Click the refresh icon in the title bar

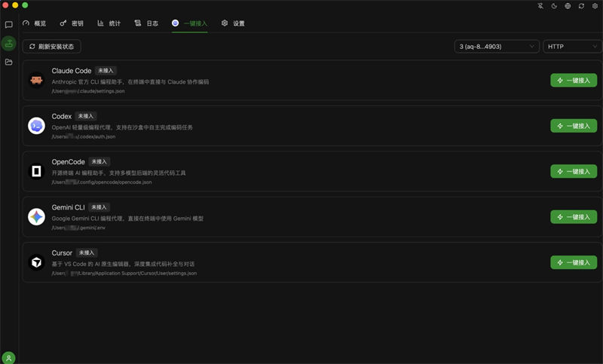580,6
